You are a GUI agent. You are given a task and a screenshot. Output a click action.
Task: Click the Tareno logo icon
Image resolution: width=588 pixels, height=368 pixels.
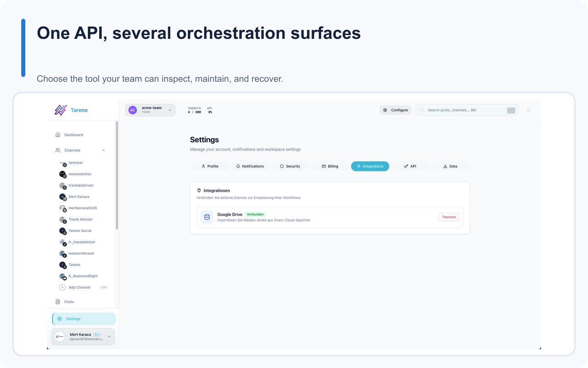[60, 110]
